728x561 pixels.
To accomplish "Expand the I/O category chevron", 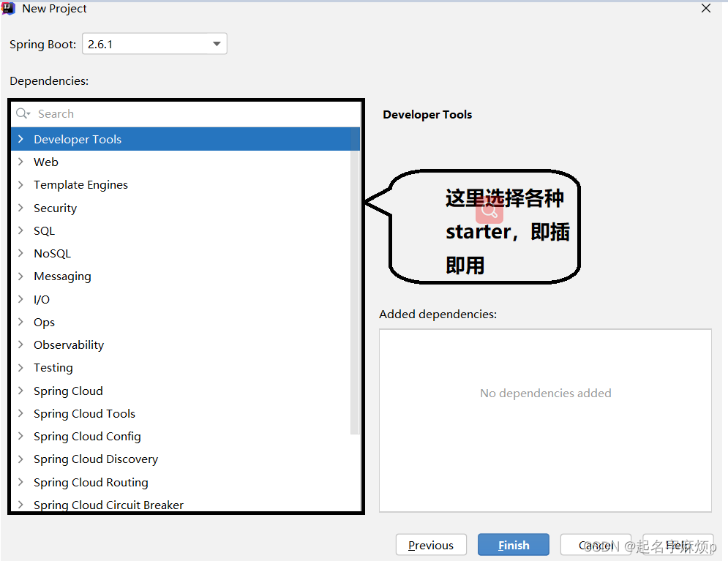I will (20, 299).
